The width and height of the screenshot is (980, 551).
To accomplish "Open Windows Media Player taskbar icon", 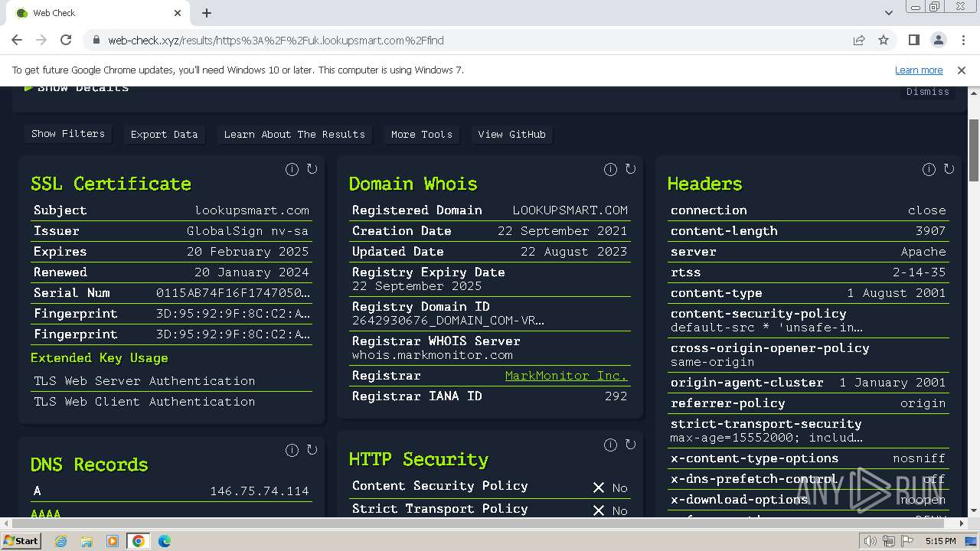I will click(x=112, y=541).
